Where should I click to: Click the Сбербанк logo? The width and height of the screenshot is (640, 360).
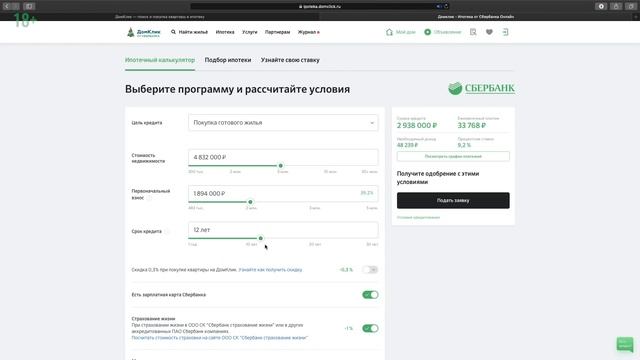[482, 88]
